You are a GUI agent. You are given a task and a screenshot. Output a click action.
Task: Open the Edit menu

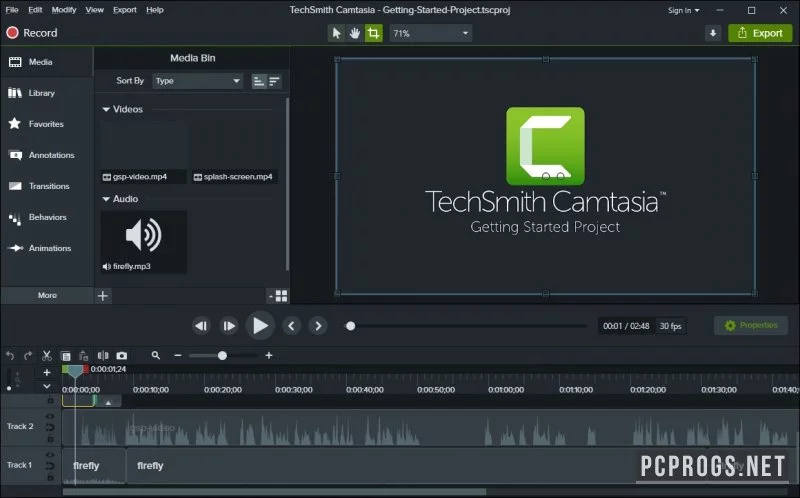coord(35,10)
